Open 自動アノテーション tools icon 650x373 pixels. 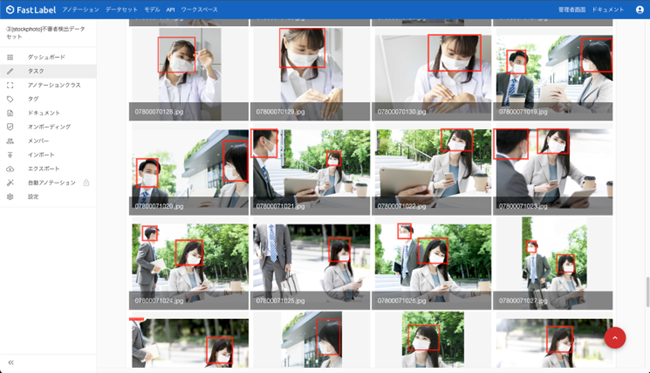click(10, 183)
